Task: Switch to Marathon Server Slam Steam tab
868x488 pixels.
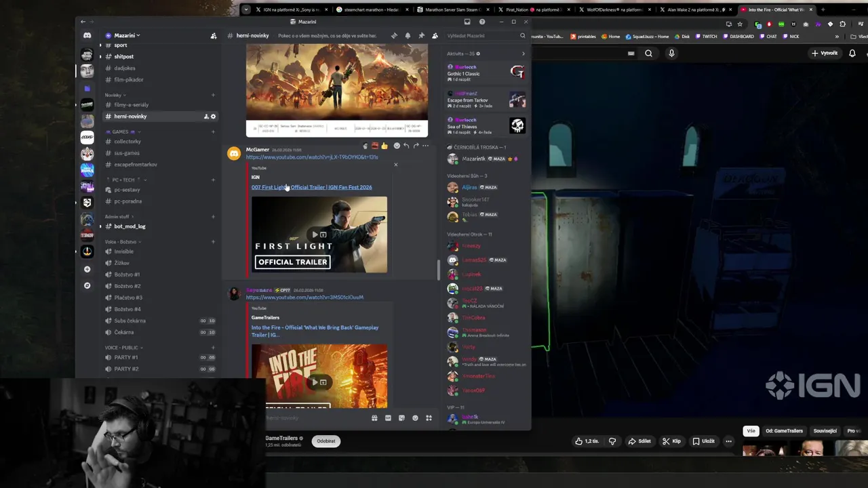Action: pyautogui.click(x=452, y=9)
